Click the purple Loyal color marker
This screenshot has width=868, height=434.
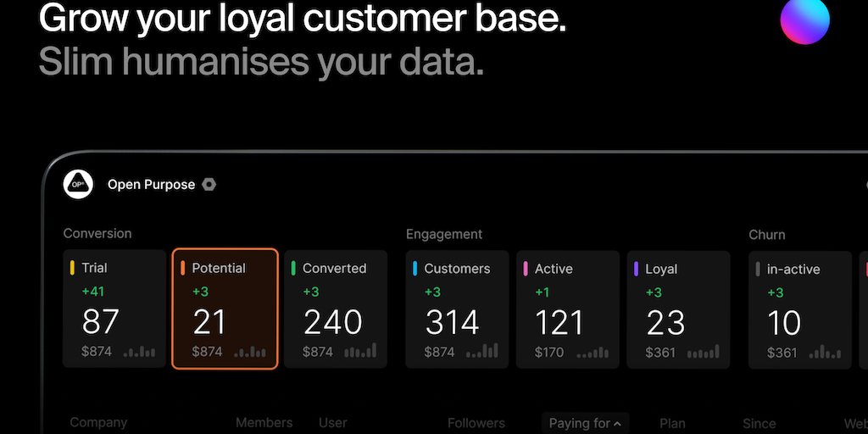pos(636,269)
